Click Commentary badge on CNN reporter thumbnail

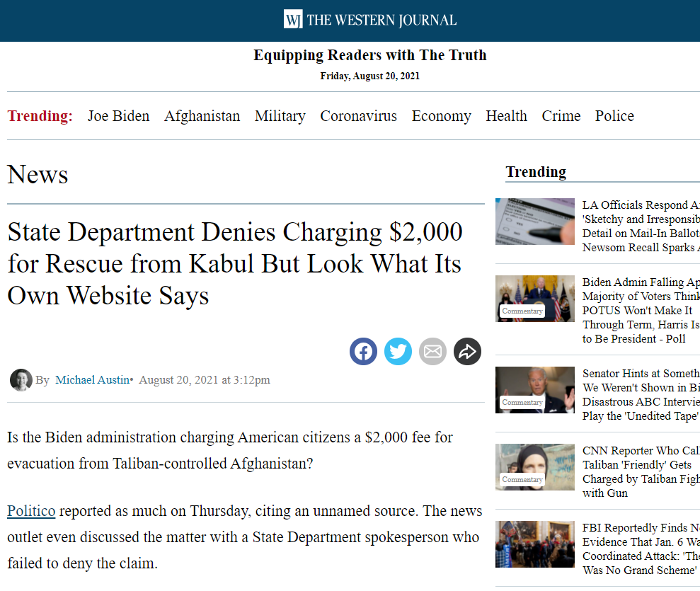pos(522,479)
